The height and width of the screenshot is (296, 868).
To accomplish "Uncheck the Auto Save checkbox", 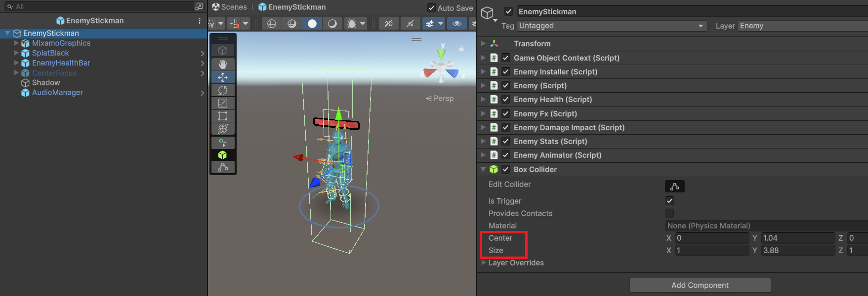I will pos(431,8).
